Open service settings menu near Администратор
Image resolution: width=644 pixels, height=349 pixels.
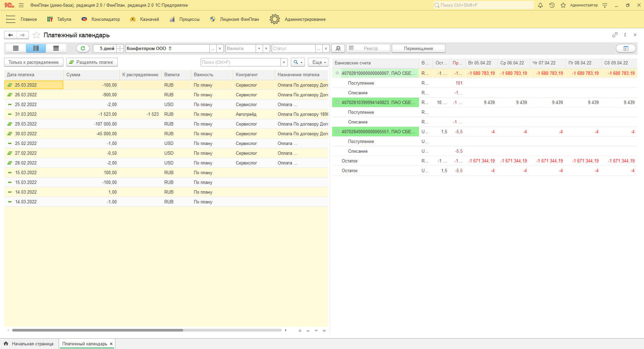tap(605, 5)
